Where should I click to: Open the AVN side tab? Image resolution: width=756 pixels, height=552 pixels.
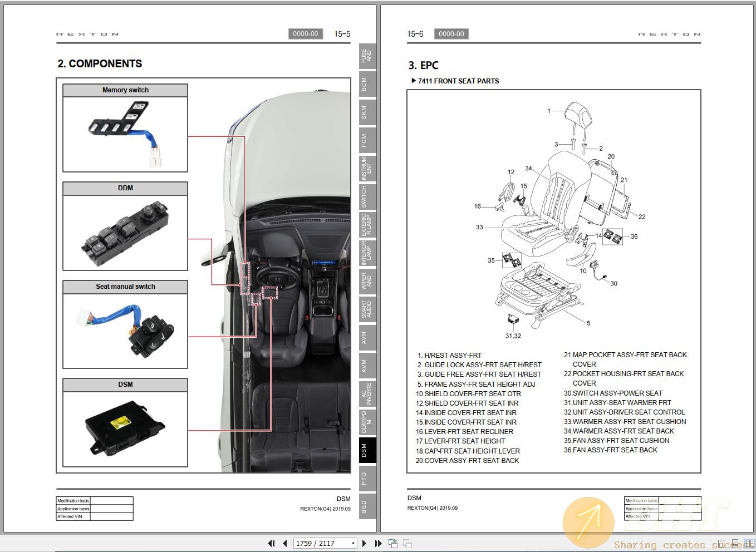(367, 338)
